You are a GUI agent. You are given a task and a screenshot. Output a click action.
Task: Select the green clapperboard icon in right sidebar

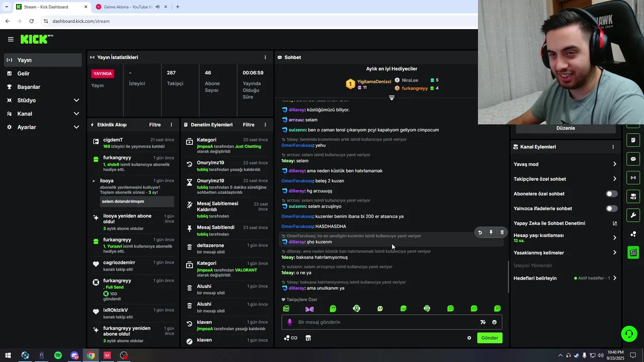click(633, 252)
